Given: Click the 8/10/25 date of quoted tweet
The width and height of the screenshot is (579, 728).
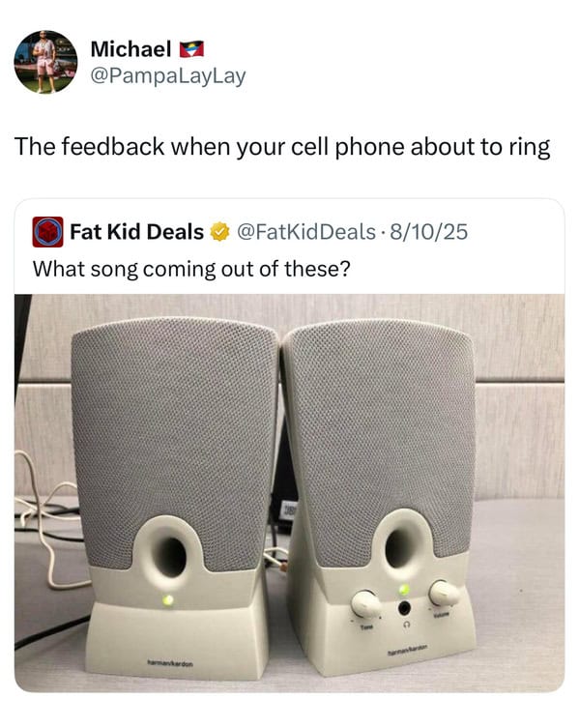Looking at the screenshot, I should [x=428, y=232].
